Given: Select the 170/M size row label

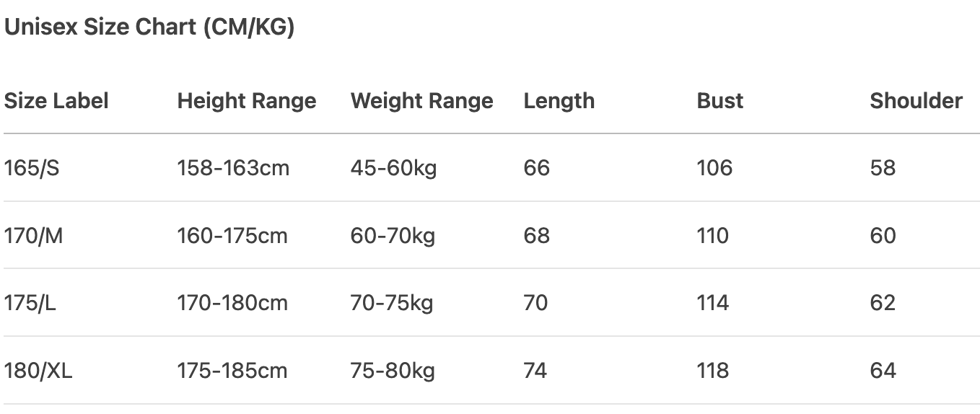Looking at the screenshot, I should (33, 236).
